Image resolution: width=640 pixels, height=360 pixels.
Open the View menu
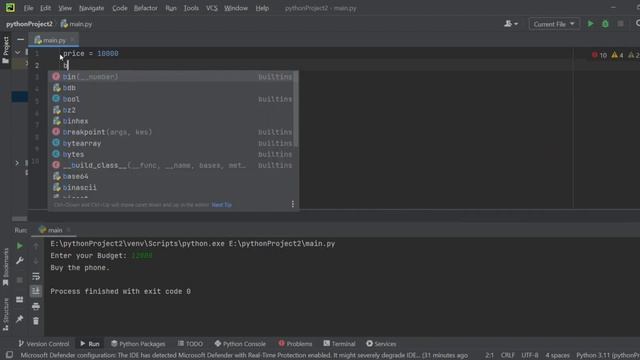[x=65, y=8]
